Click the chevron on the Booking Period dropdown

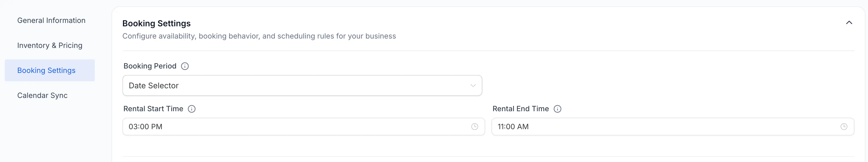click(473, 85)
